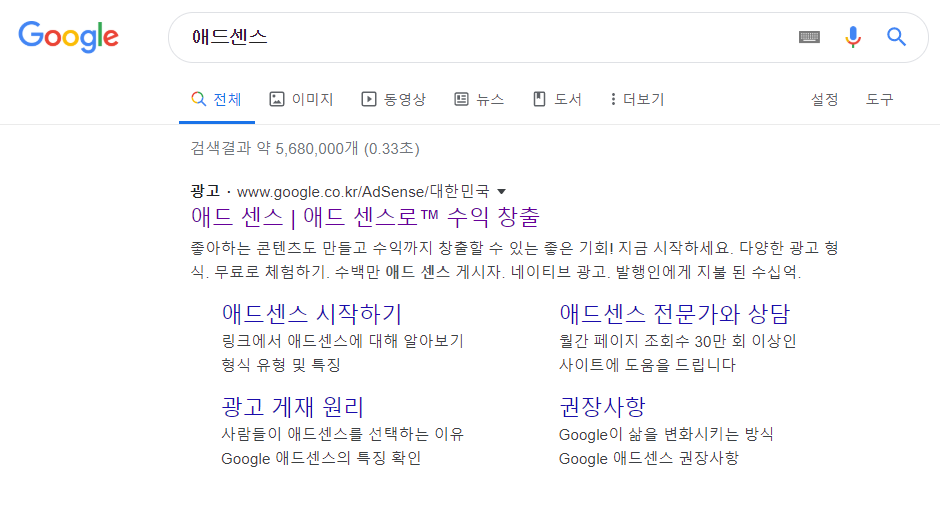
Task: Select the 전체 tab
Action: 216,99
